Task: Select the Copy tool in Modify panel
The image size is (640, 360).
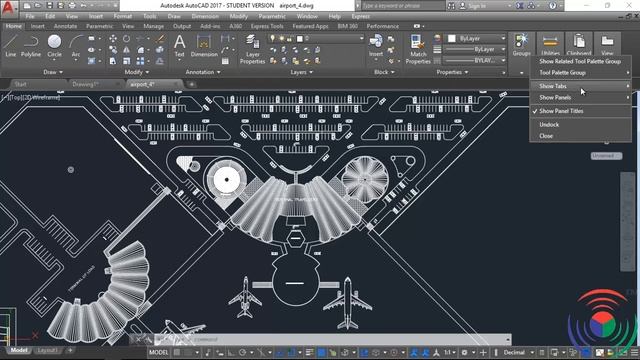Action: coord(113,50)
